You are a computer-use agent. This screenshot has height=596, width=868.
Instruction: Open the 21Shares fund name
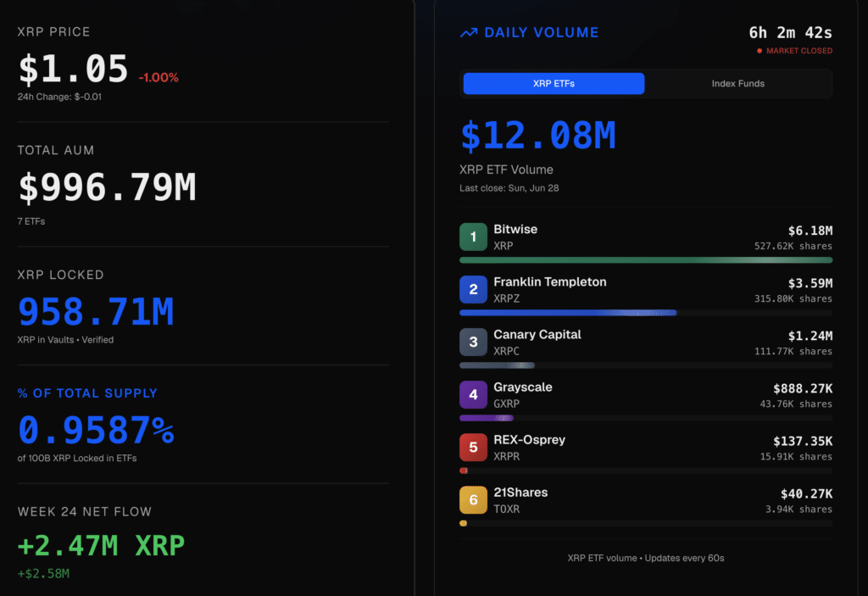[520, 493]
